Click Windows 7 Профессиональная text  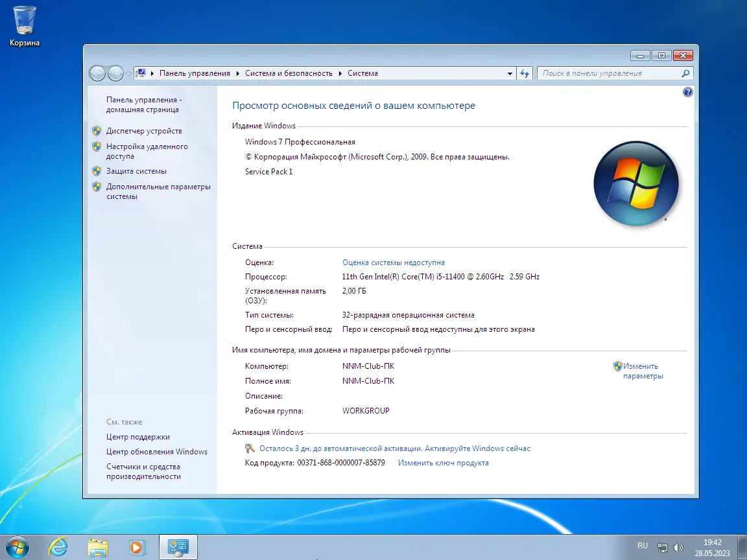[300, 142]
